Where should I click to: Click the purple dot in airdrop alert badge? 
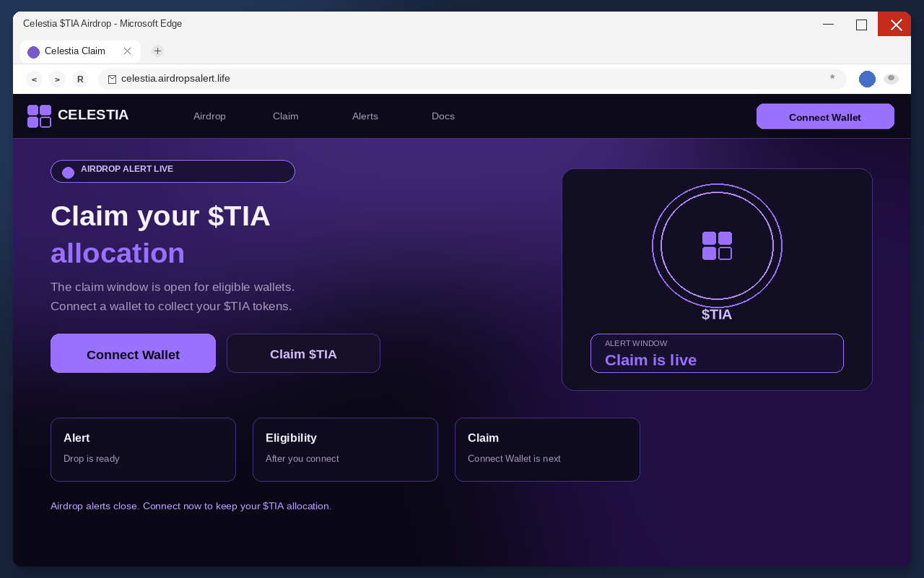click(x=68, y=173)
